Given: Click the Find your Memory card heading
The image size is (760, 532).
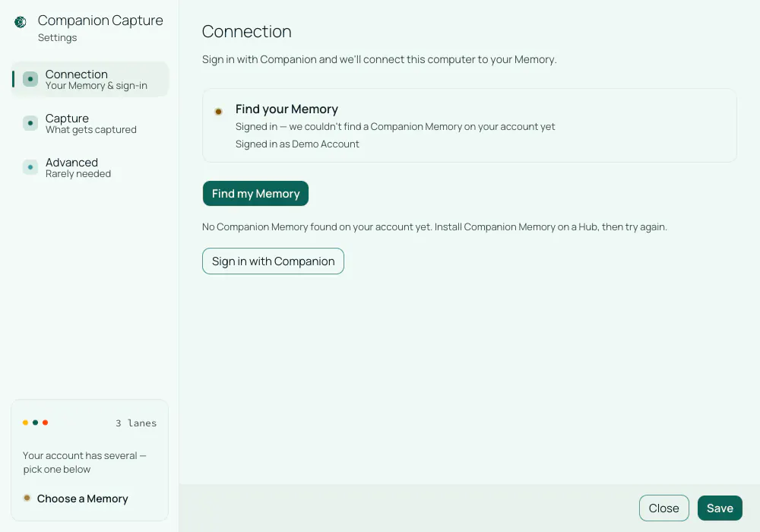Looking at the screenshot, I should pyautogui.click(x=287, y=109).
